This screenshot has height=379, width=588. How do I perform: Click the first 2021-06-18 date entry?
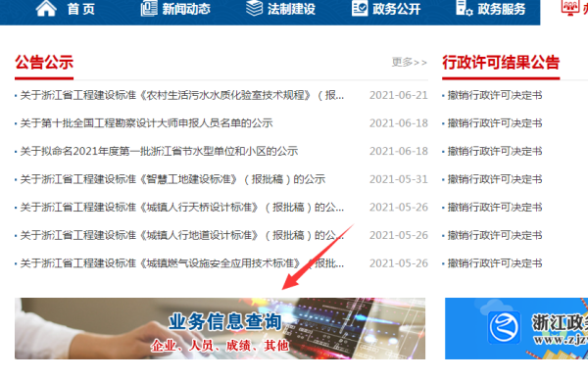click(x=399, y=123)
